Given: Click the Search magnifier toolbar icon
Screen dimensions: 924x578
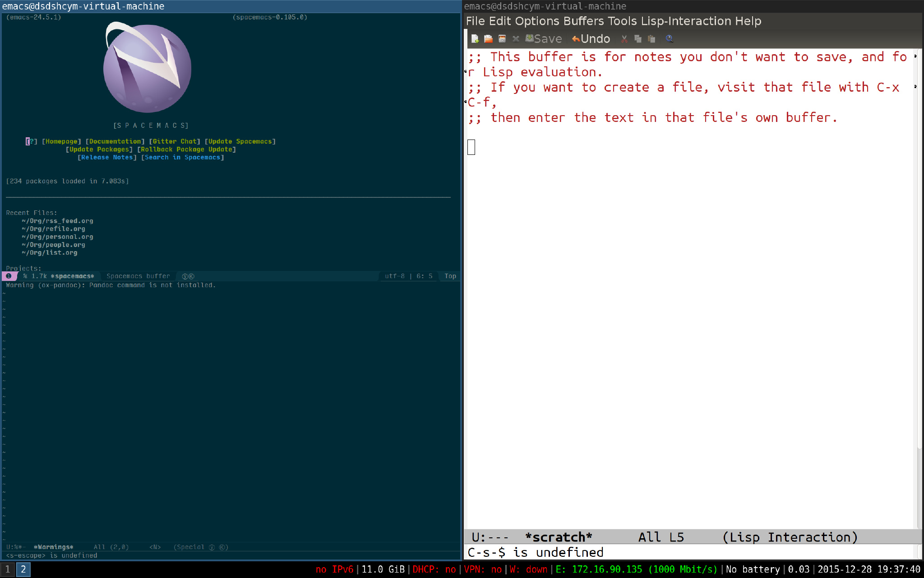Looking at the screenshot, I should (x=670, y=39).
